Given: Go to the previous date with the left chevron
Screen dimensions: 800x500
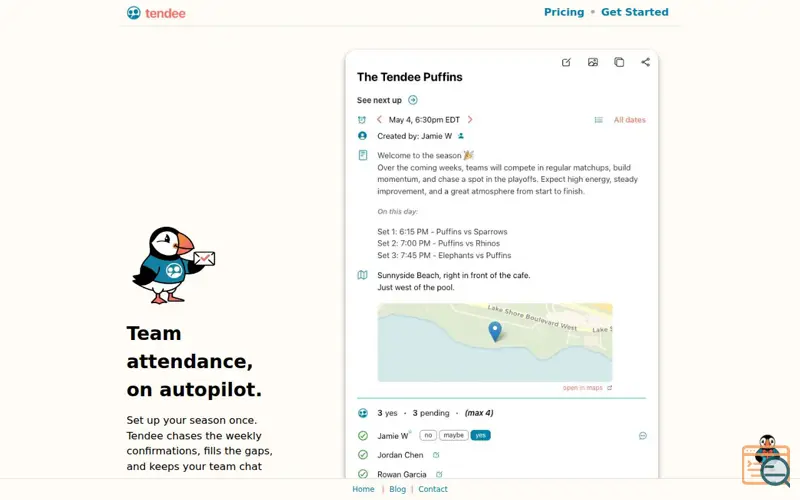Looking at the screenshot, I should pyautogui.click(x=379, y=119).
